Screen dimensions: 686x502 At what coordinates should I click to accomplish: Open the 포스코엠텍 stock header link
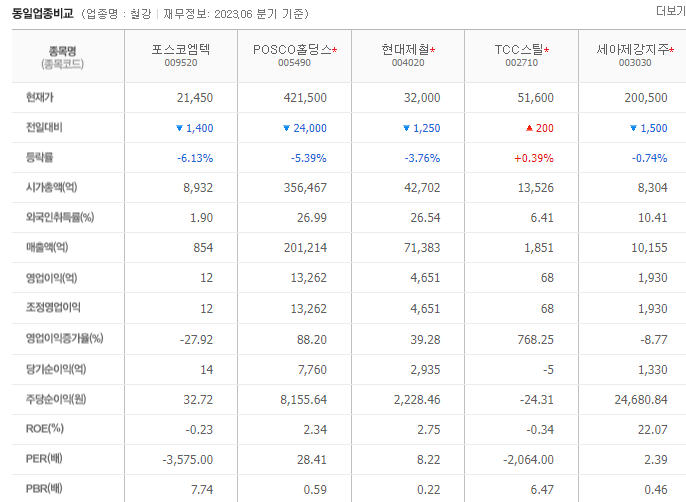tap(181, 49)
